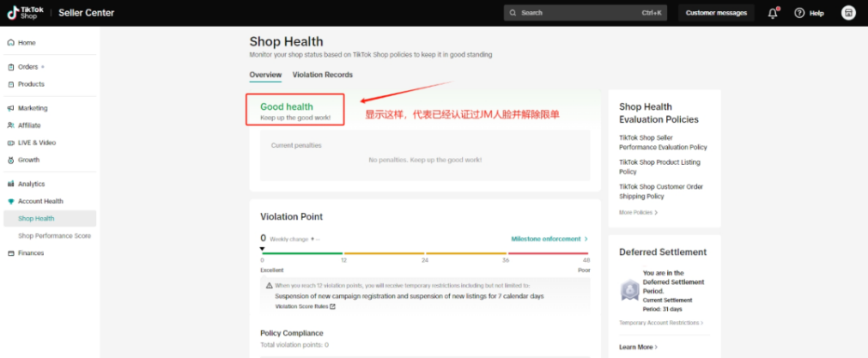
Task: Click the LIVE & Video icon
Action: [10, 143]
